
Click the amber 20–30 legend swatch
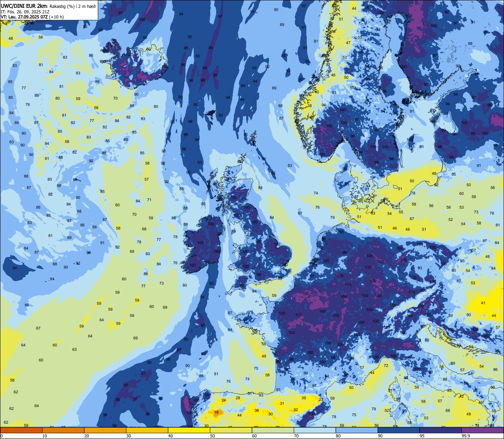pos(105,430)
